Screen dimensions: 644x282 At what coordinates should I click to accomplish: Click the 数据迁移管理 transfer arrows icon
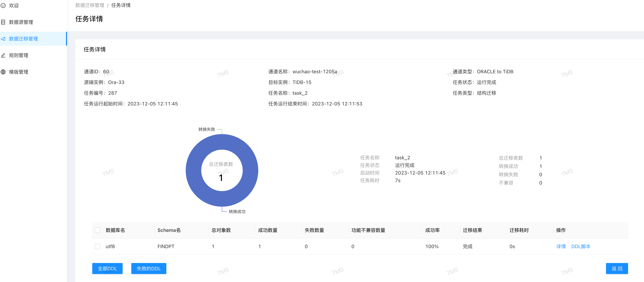tap(3, 39)
